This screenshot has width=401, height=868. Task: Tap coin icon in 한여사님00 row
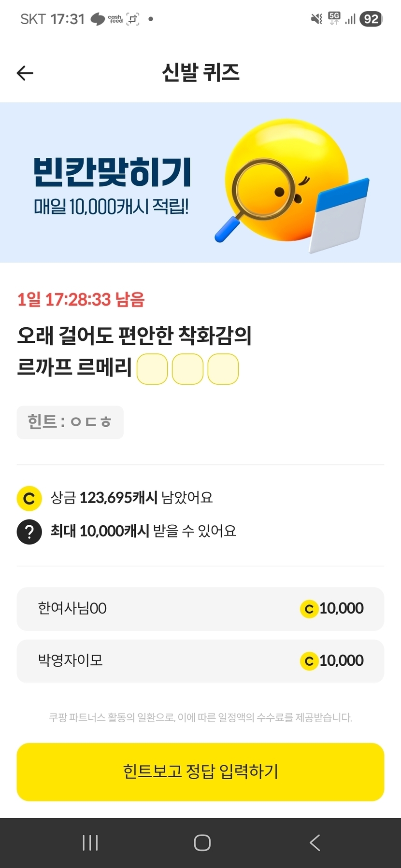coord(309,609)
